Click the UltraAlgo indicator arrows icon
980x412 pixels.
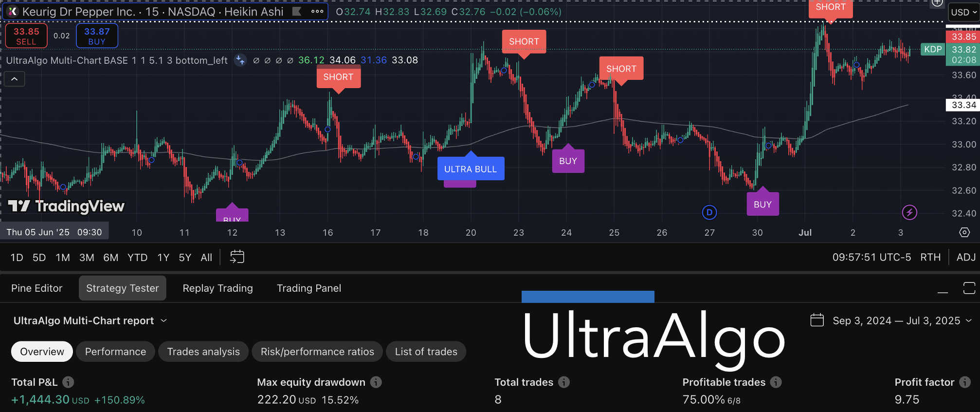coord(240,60)
